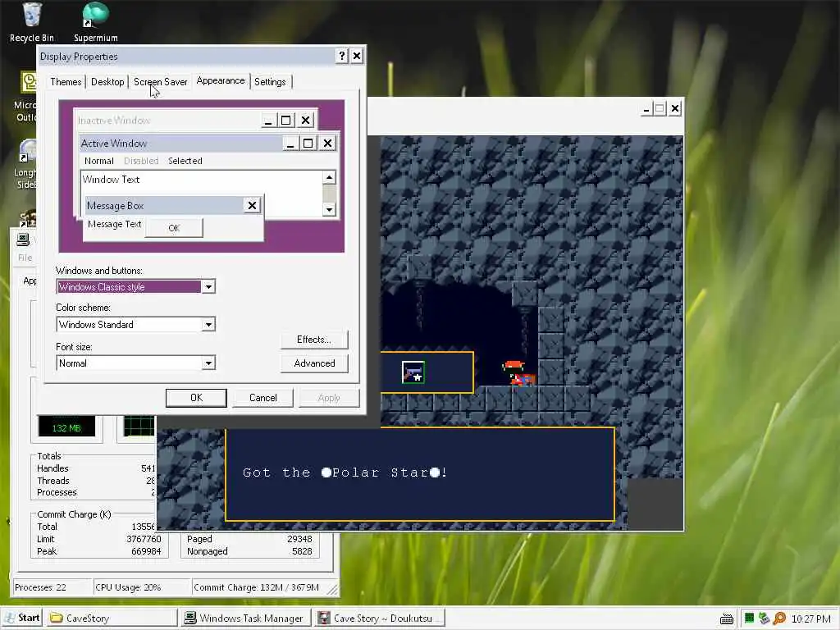Viewport: 840px width, 630px height.
Task: Click the 'Selected' preview menu item
Action: [x=185, y=161]
